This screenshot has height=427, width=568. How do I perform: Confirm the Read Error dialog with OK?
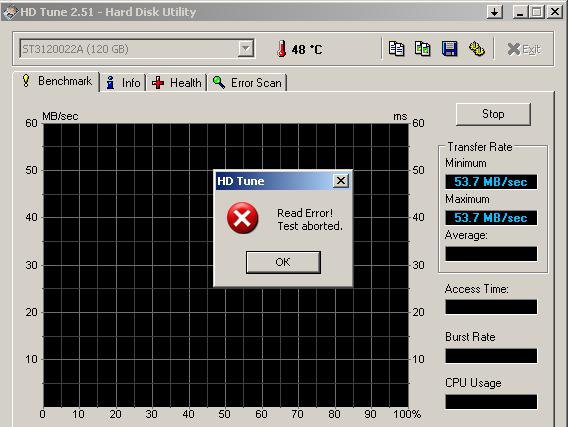pos(283,262)
